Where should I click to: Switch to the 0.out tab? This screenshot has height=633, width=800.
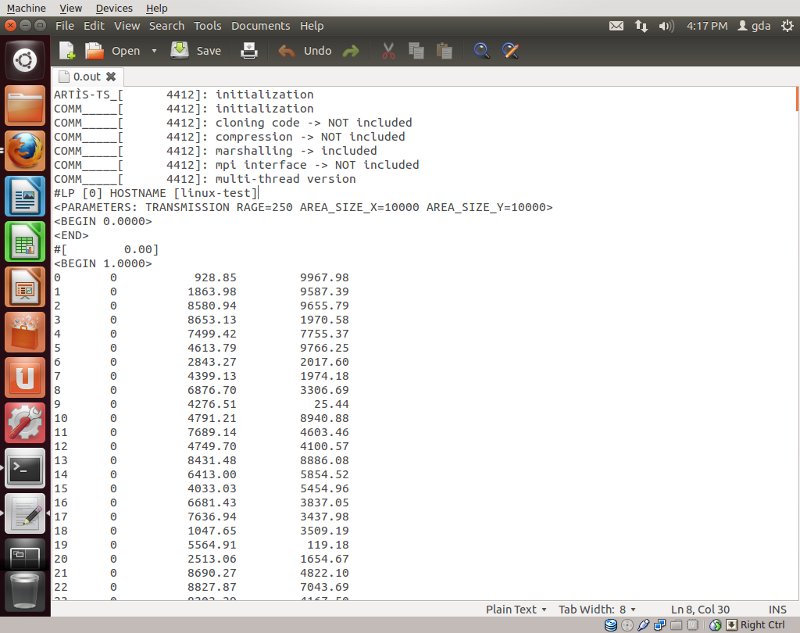tap(88, 76)
